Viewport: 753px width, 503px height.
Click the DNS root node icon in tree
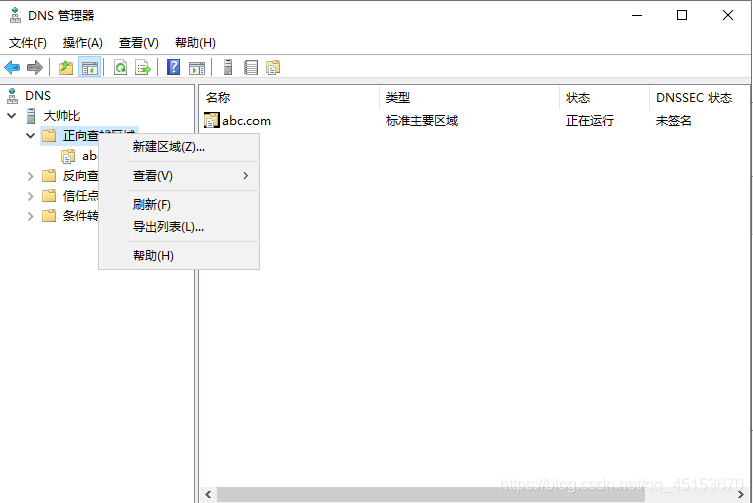pos(12,96)
